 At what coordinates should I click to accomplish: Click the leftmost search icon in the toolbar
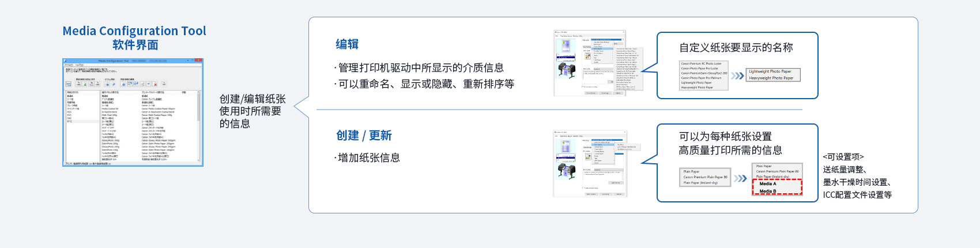tap(69, 84)
